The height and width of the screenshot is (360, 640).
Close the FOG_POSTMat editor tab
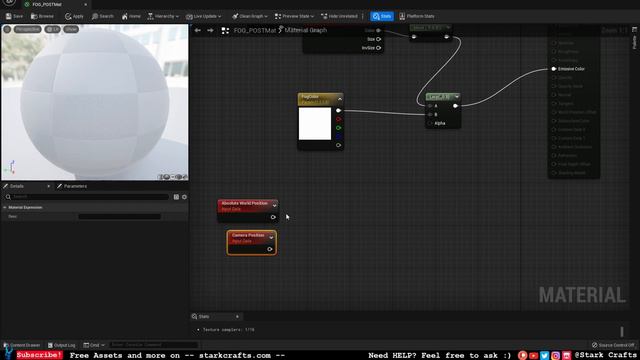[86, 4]
